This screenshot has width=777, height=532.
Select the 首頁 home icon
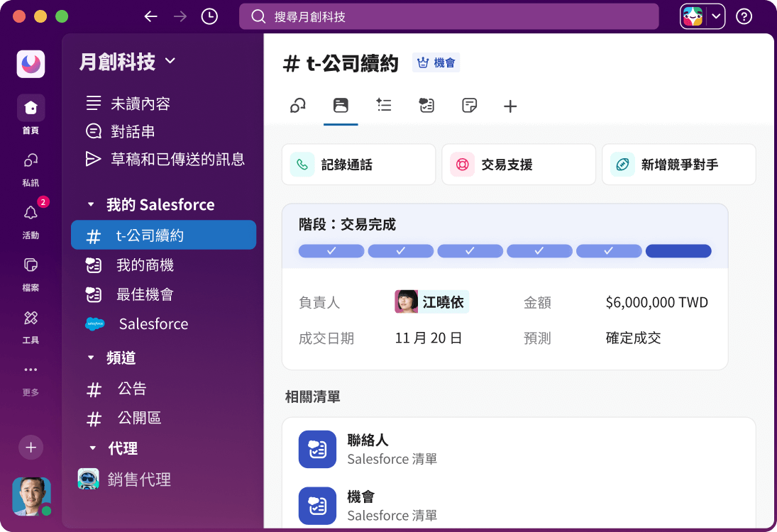pyautogui.click(x=31, y=108)
